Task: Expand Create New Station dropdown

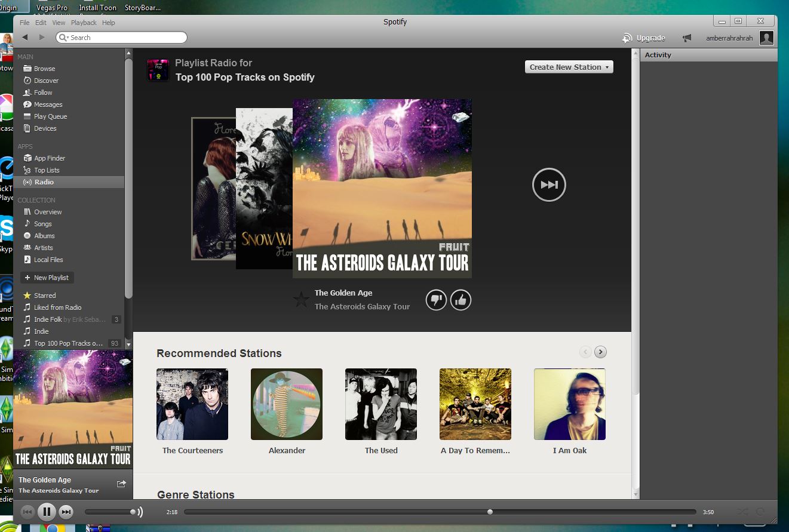Action: tap(569, 67)
